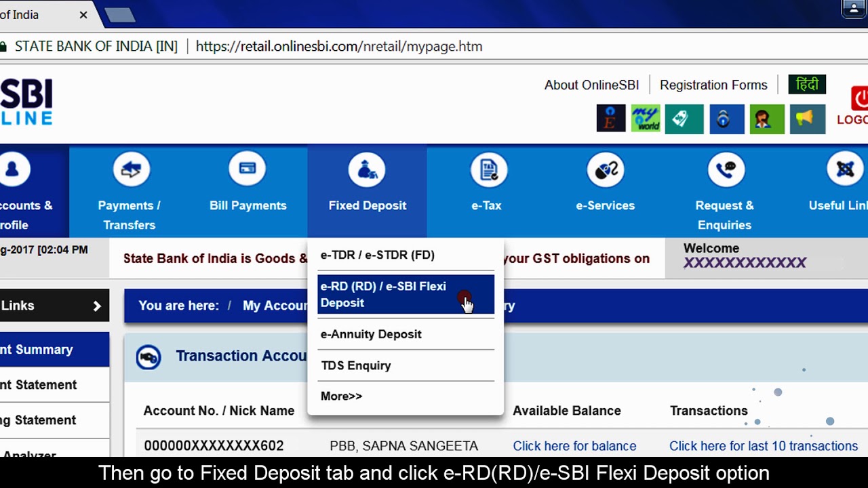Image resolution: width=868 pixels, height=488 pixels.
Task: Click the megaphone announcements icon
Action: pos(808,119)
